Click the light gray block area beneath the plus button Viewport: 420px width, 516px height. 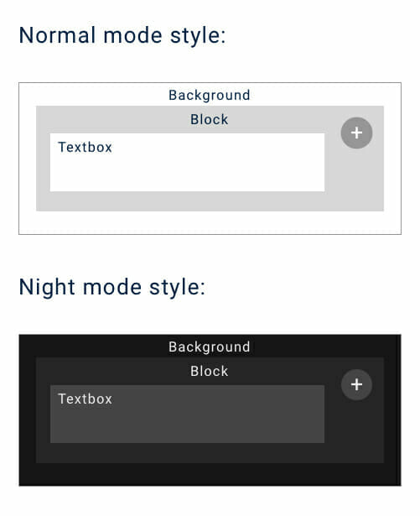tap(356, 180)
